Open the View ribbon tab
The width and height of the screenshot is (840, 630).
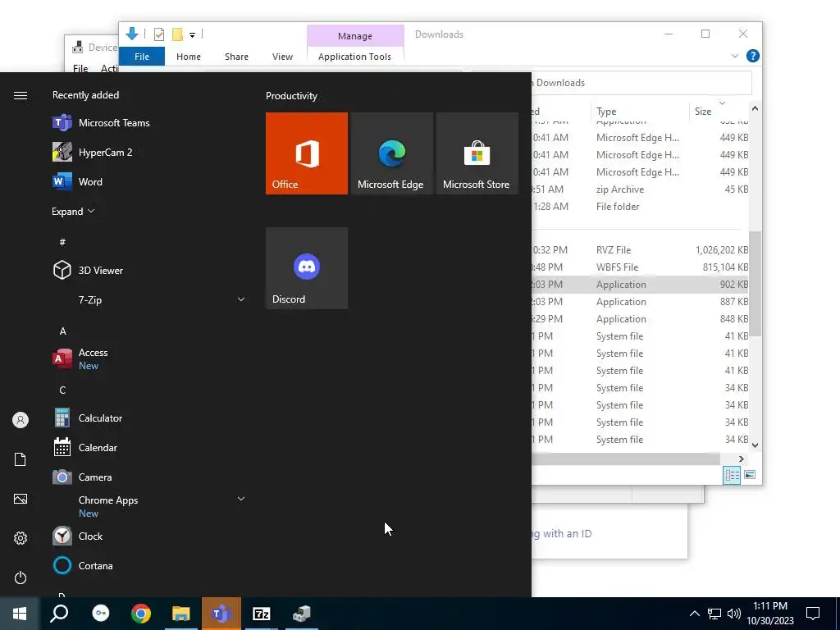tap(282, 57)
